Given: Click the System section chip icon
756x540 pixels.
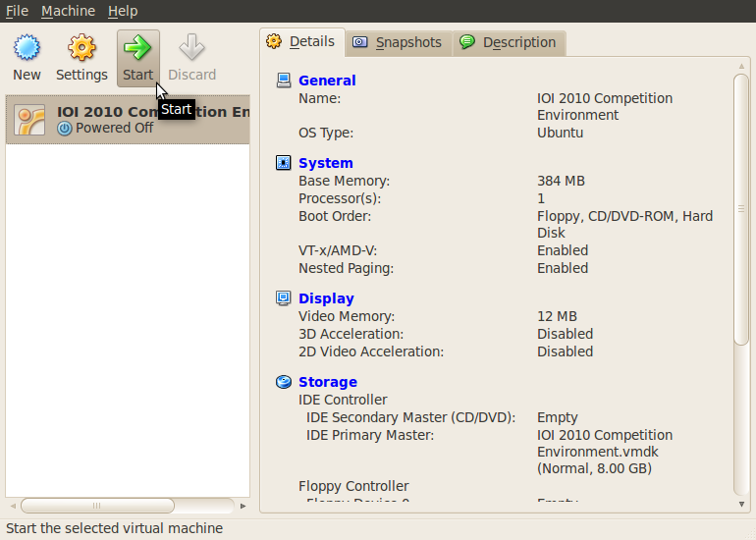Looking at the screenshot, I should click(x=284, y=163).
